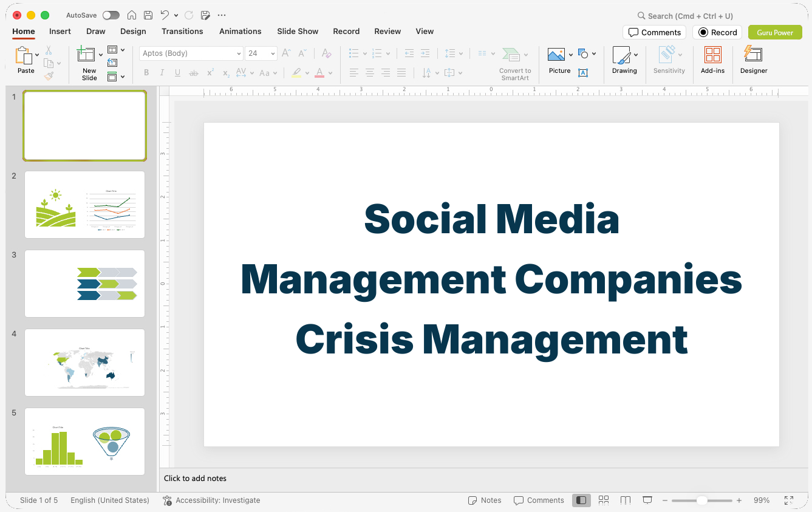Click Accessibility: Investigate in status bar
The height and width of the screenshot is (512, 812).
click(211, 500)
